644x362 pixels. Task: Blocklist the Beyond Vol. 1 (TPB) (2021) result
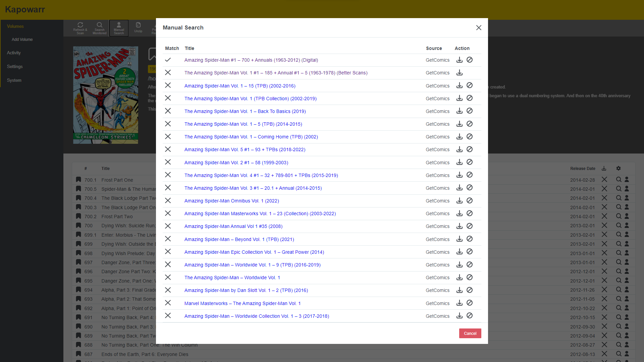(470, 239)
